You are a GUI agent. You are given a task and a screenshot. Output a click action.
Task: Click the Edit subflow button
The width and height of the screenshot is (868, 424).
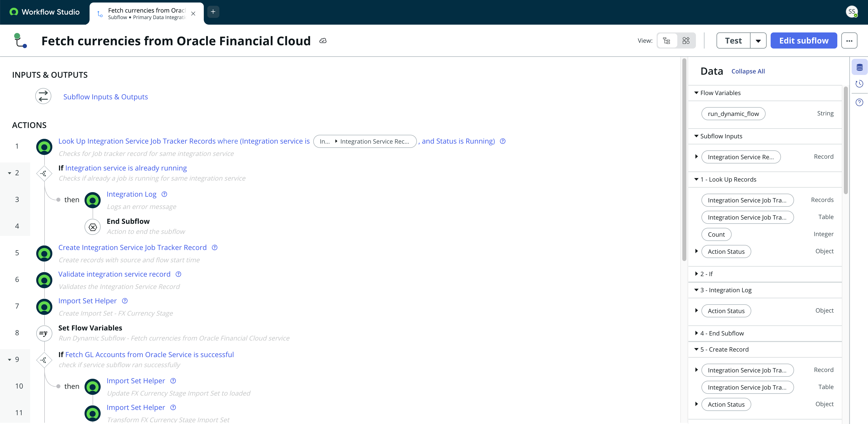click(804, 41)
